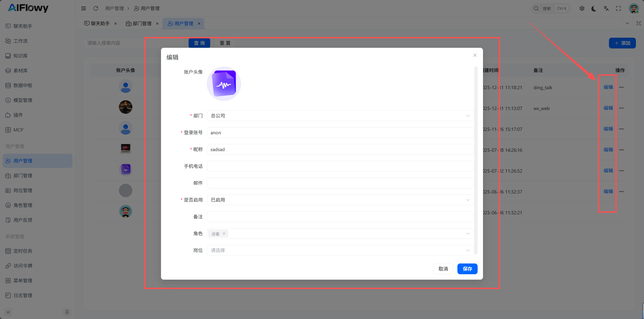Click the 保存 button
Viewport: 644px width, 319px height.
point(467,269)
